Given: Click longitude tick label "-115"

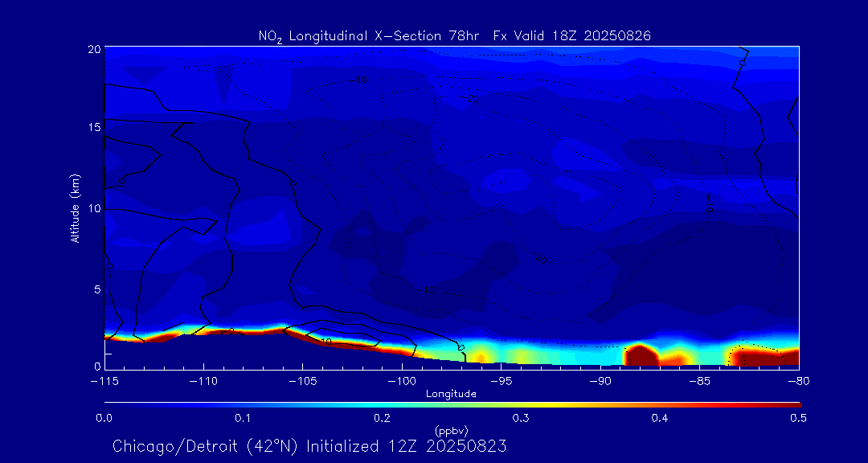Looking at the screenshot, I should [104, 382].
